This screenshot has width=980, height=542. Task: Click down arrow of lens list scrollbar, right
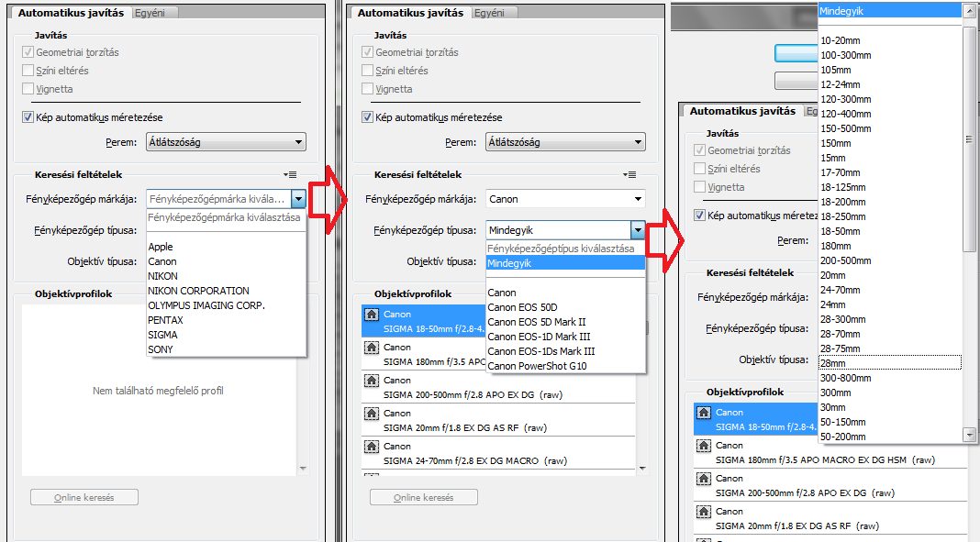[969, 435]
